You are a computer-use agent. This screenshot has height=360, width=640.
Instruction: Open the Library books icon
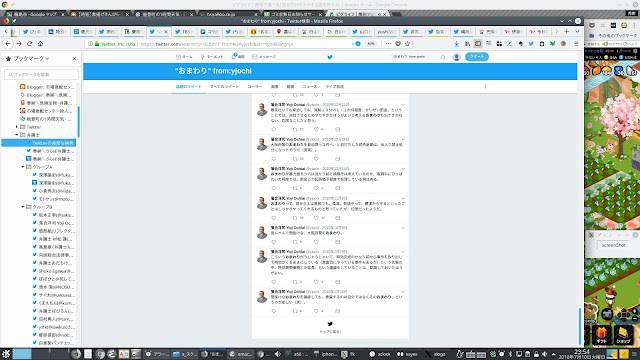467,44
